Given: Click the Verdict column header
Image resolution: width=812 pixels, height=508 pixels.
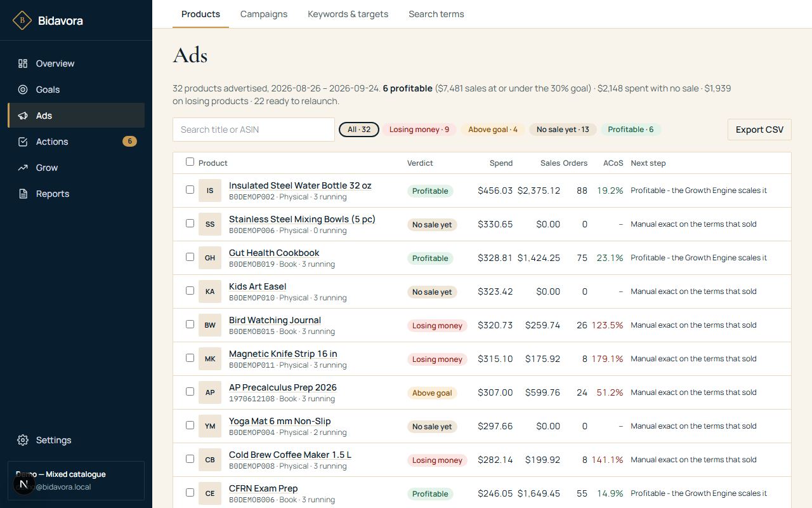Looking at the screenshot, I should (x=420, y=163).
